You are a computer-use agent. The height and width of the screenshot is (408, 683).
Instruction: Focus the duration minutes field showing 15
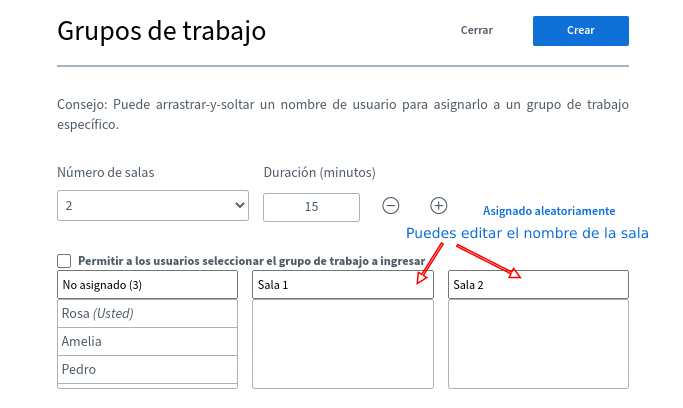pos(311,207)
